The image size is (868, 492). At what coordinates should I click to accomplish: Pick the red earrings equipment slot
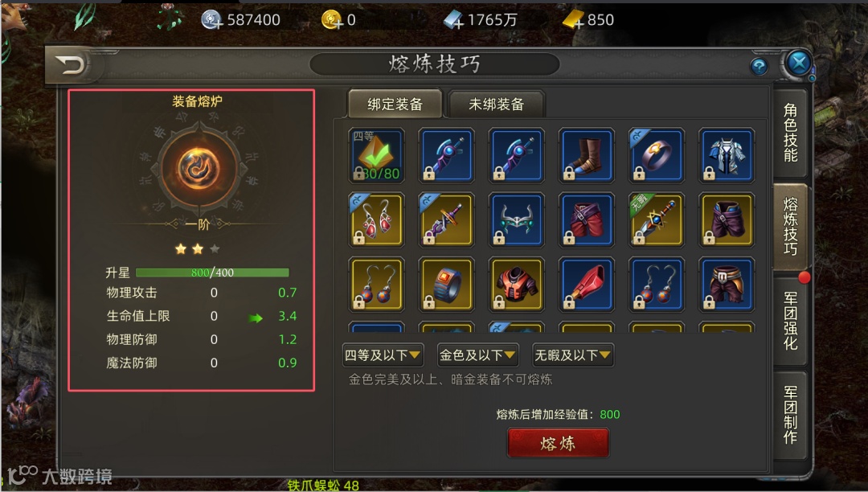click(376, 219)
